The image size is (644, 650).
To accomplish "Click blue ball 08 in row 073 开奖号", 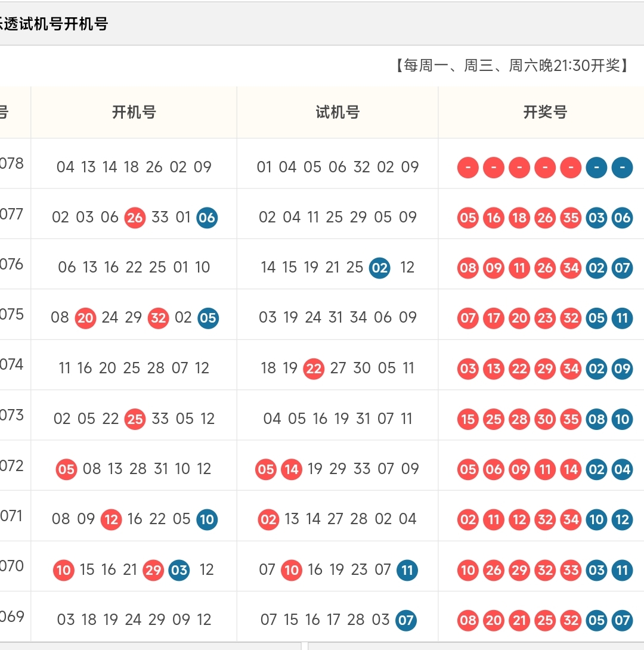I will [x=596, y=419].
